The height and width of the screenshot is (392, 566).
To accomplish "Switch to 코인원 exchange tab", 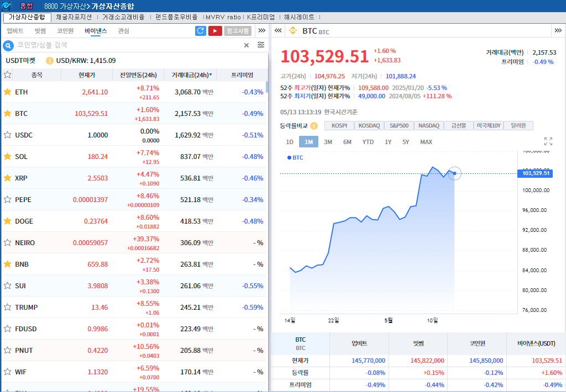I will [65, 31].
